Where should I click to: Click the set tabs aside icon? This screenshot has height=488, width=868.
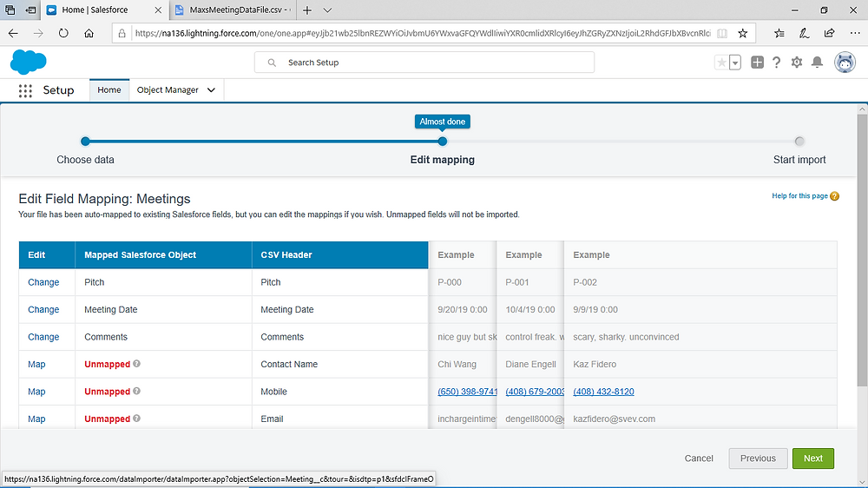[31, 10]
